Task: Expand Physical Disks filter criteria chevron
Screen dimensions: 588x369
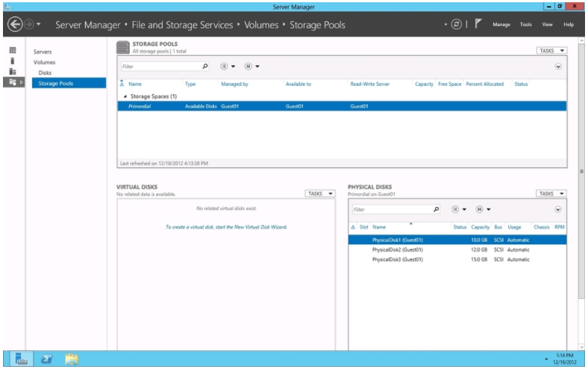Action: point(558,209)
